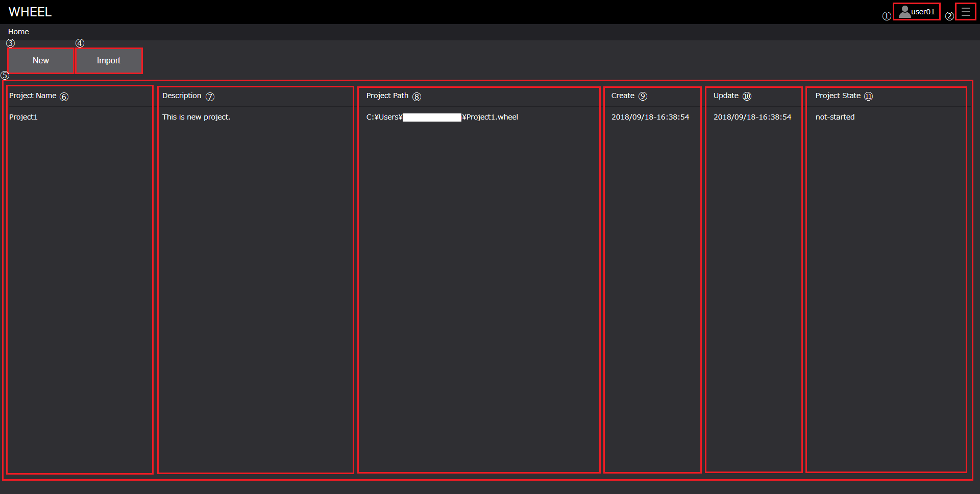Click the WHEEL application title
Image resolution: width=980 pixels, height=494 pixels.
tap(30, 12)
